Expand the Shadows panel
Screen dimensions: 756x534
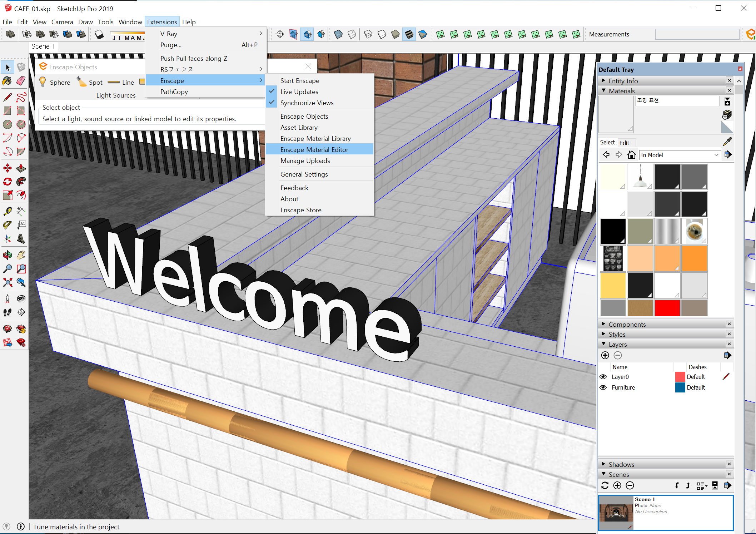click(x=604, y=464)
